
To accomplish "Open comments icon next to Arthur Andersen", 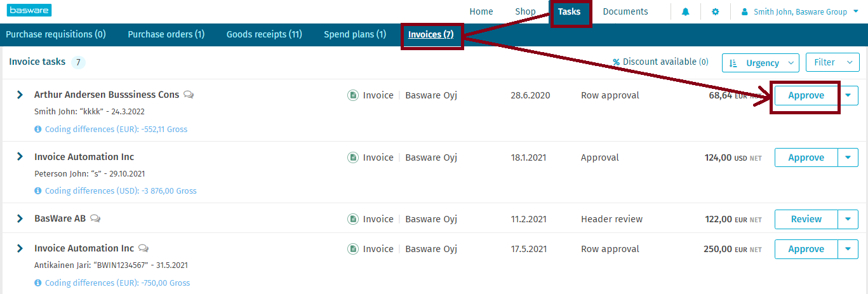I will (189, 95).
